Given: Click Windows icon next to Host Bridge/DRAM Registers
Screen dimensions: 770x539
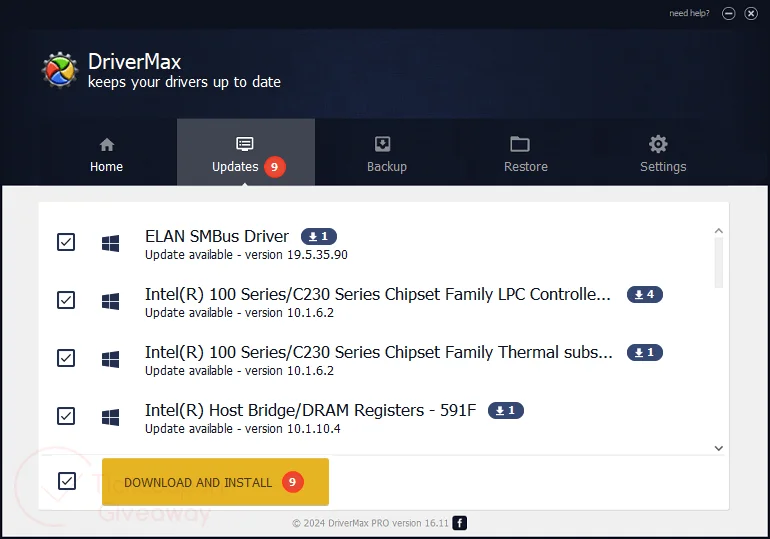Looking at the screenshot, I should [110, 417].
